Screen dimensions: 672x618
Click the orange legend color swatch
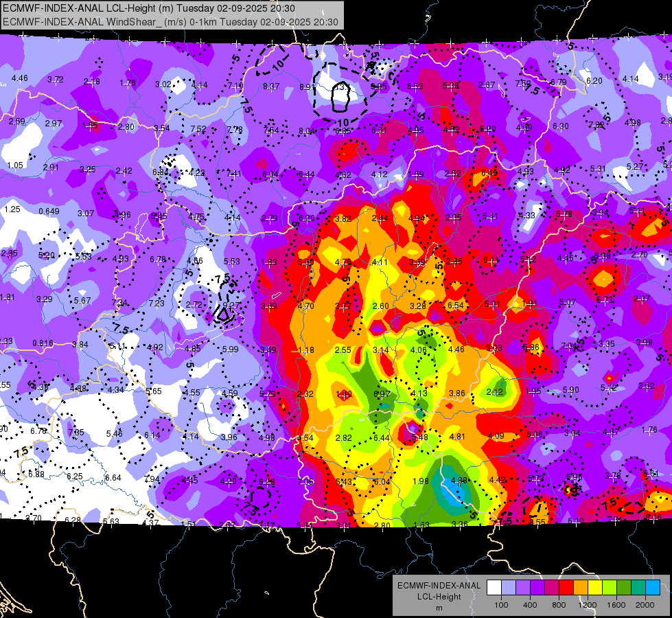point(581,588)
